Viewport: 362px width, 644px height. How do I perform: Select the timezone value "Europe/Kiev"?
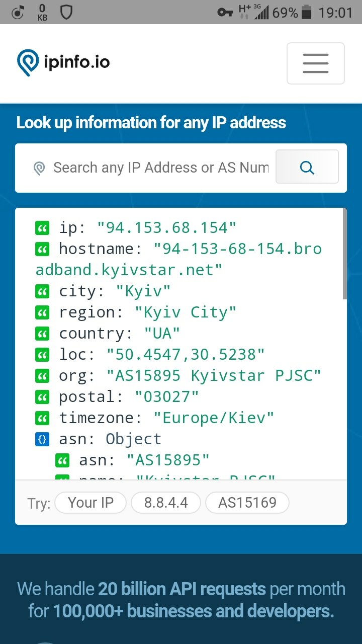214,418
